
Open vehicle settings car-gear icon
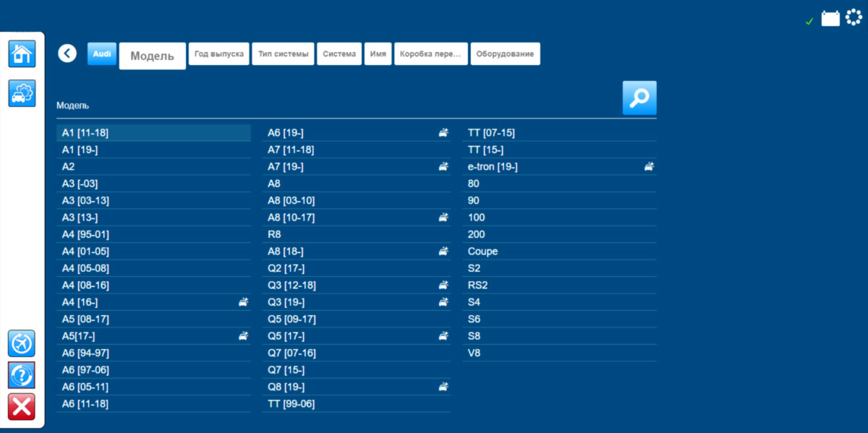[x=22, y=93]
